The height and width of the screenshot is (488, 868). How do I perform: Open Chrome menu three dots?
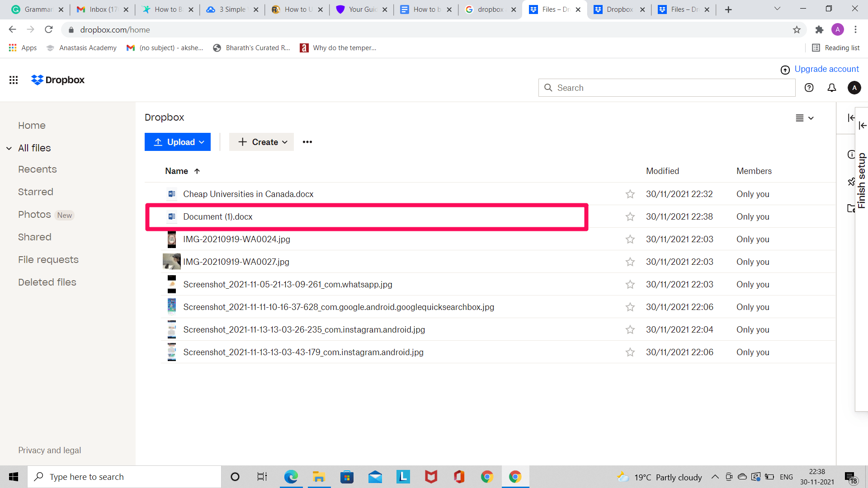[855, 30]
